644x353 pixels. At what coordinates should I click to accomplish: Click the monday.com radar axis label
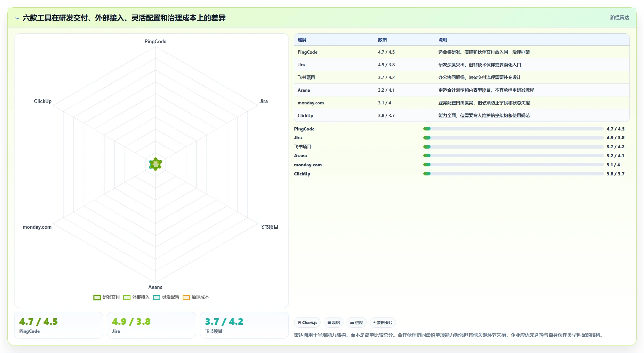point(37,227)
